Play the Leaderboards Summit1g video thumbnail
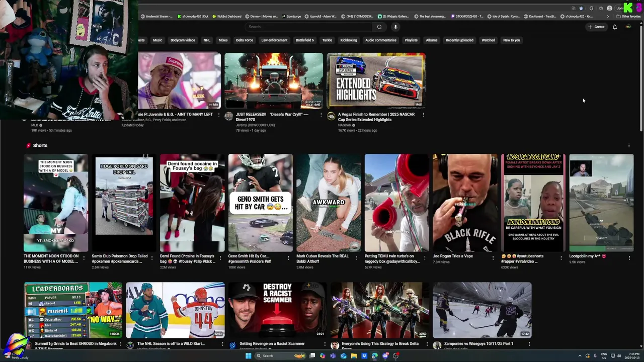The height and width of the screenshot is (362, 644). [73, 310]
